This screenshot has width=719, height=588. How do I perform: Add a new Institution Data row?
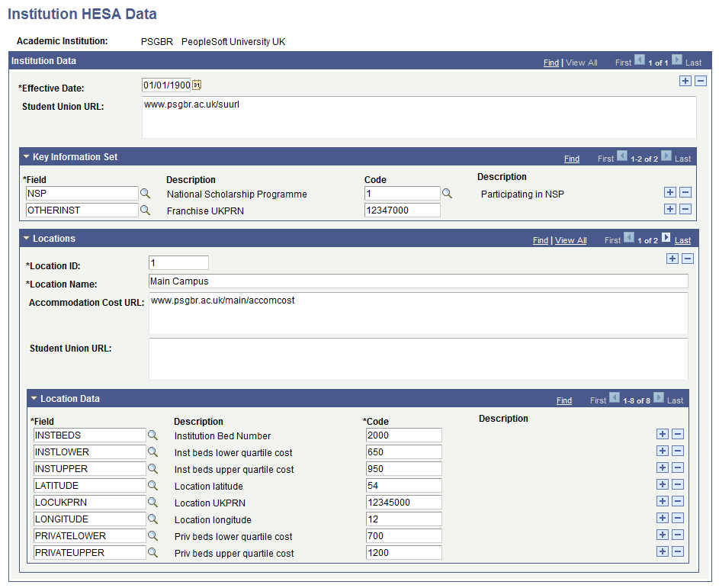(685, 81)
